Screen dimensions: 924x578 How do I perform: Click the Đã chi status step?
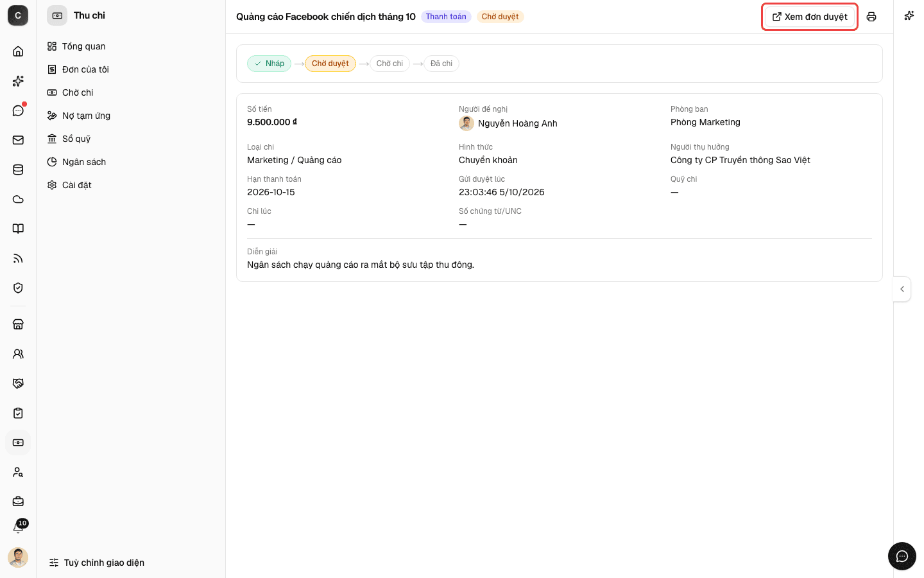coord(441,64)
